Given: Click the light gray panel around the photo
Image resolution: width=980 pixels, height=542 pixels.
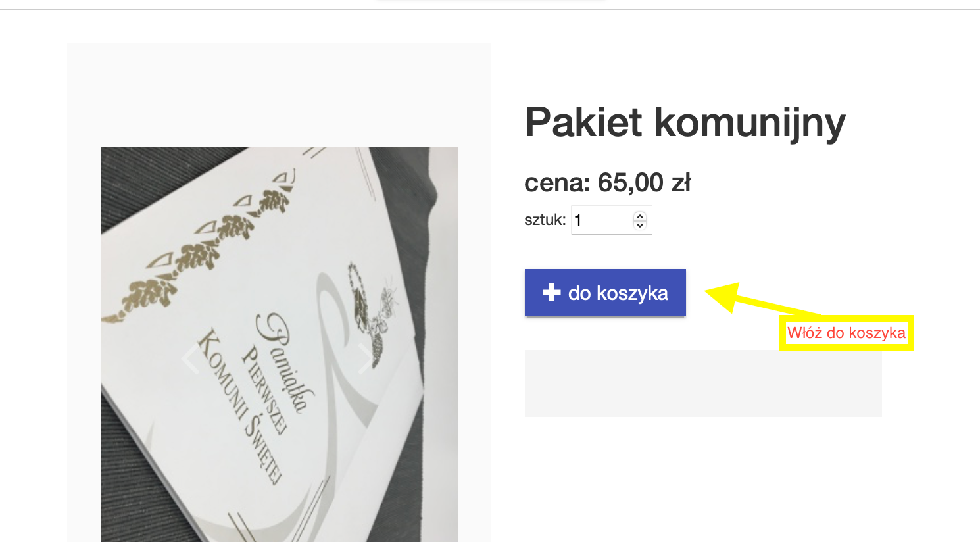Looking at the screenshot, I should [x=279, y=92].
